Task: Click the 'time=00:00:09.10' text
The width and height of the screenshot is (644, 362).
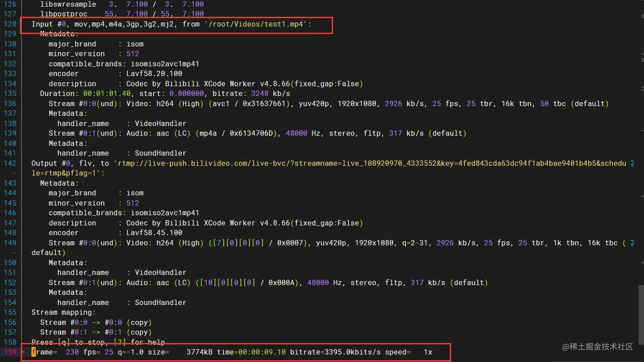Action: (251, 352)
